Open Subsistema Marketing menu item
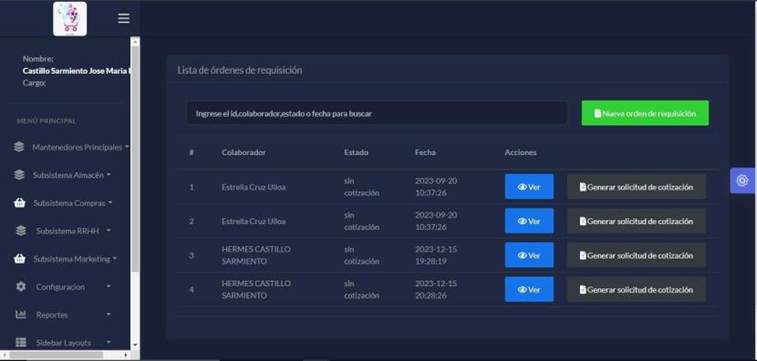757x361 pixels. click(x=72, y=259)
